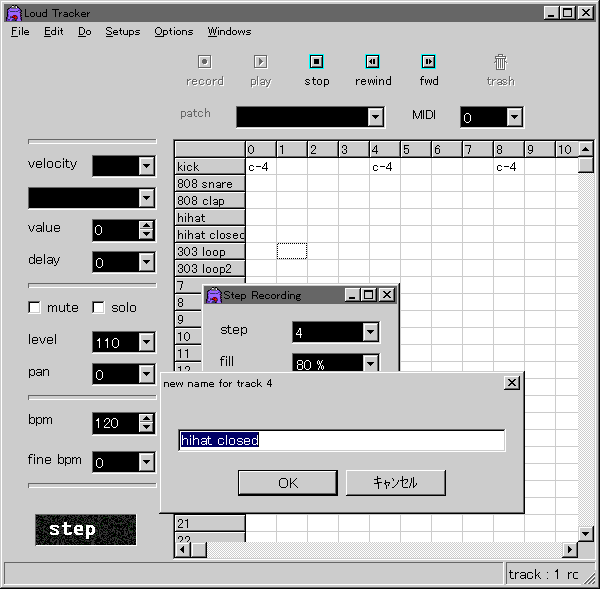Screen dimensions: 600x589
Task: Click the Step Recording window icon
Action: 214,295
